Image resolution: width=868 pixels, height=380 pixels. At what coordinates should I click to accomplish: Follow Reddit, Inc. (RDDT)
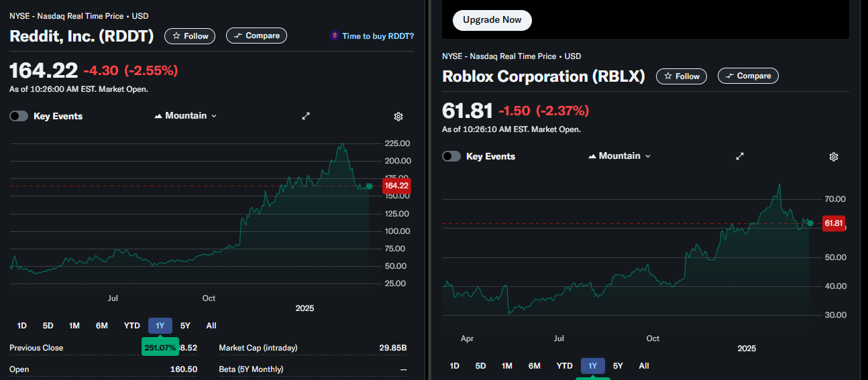pos(190,36)
